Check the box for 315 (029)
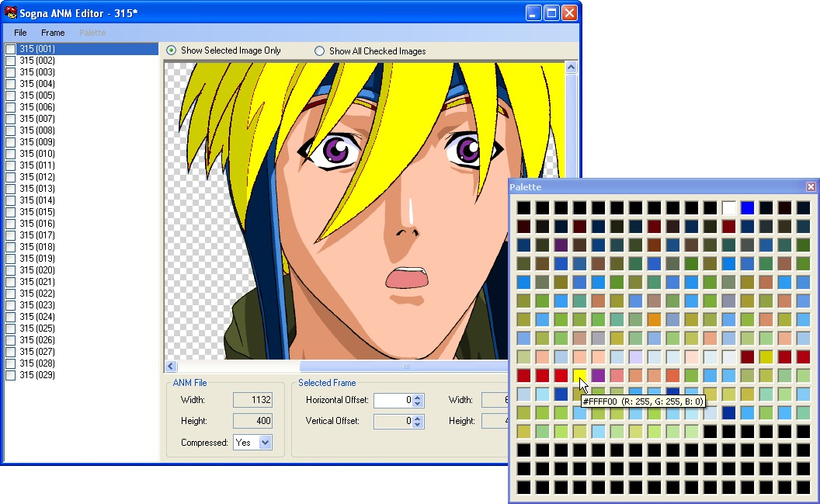This screenshot has width=820, height=504. (10, 375)
